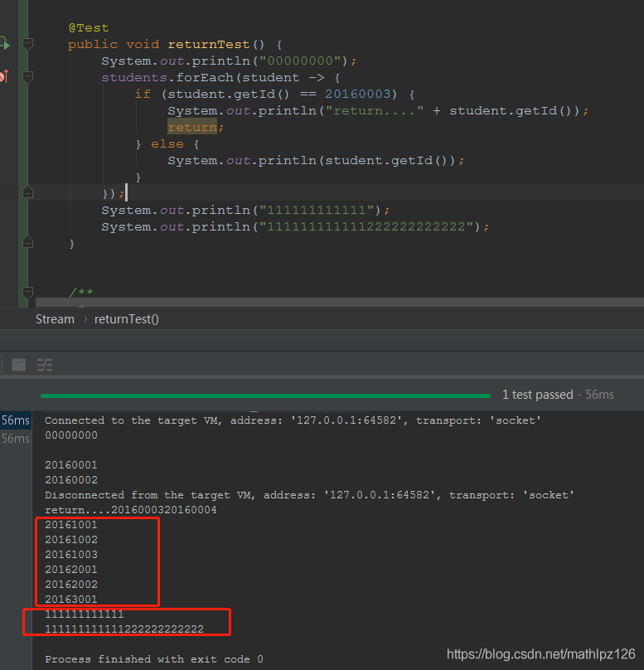
Task: Select the first 56ms test result row
Action: (15, 420)
